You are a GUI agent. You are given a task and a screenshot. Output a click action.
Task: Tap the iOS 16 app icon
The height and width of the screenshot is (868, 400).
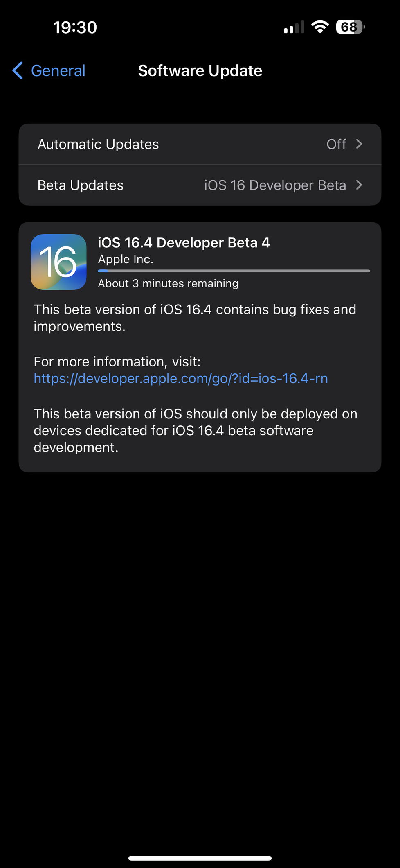pyautogui.click(x=58, y=262)
